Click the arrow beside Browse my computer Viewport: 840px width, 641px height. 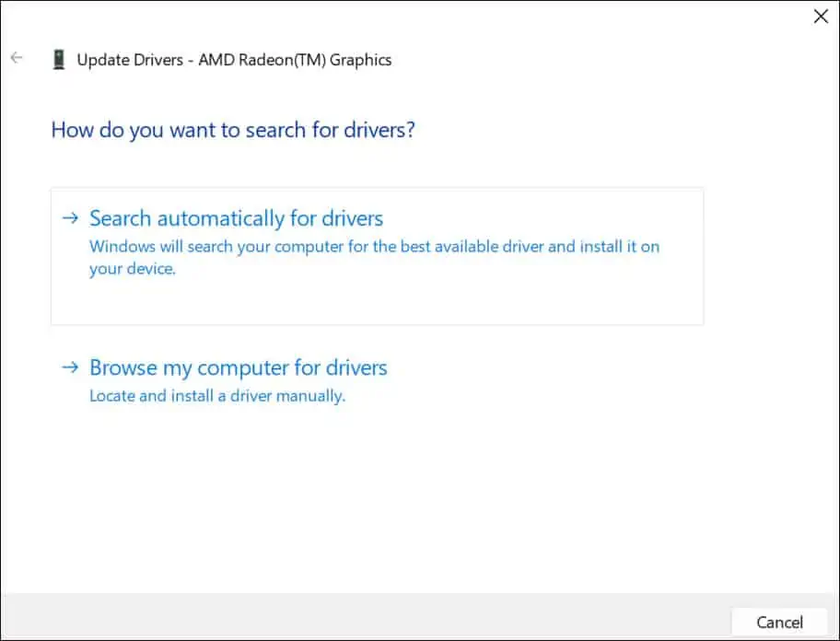(70, 367)
